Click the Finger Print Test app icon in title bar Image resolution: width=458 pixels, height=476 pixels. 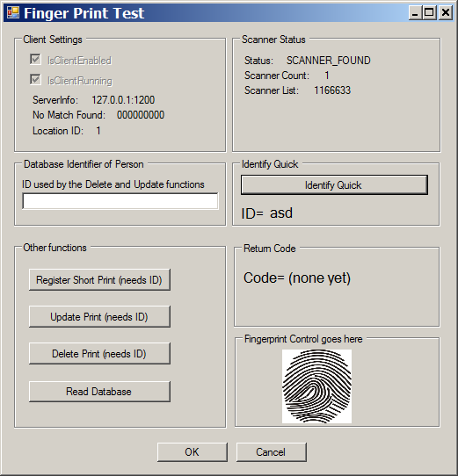tap(13, 12)
